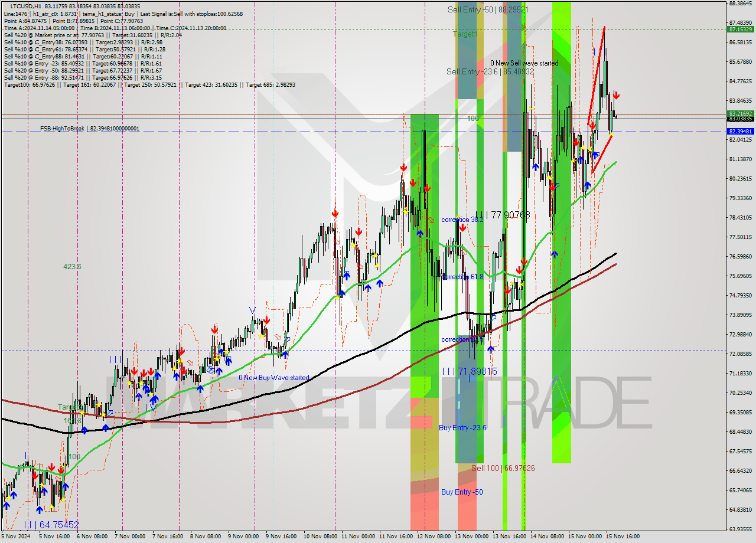This screenshot has height=543, width=756.
Task: Click '10 Nov 08:00' on the time axis
Action: 320,537
